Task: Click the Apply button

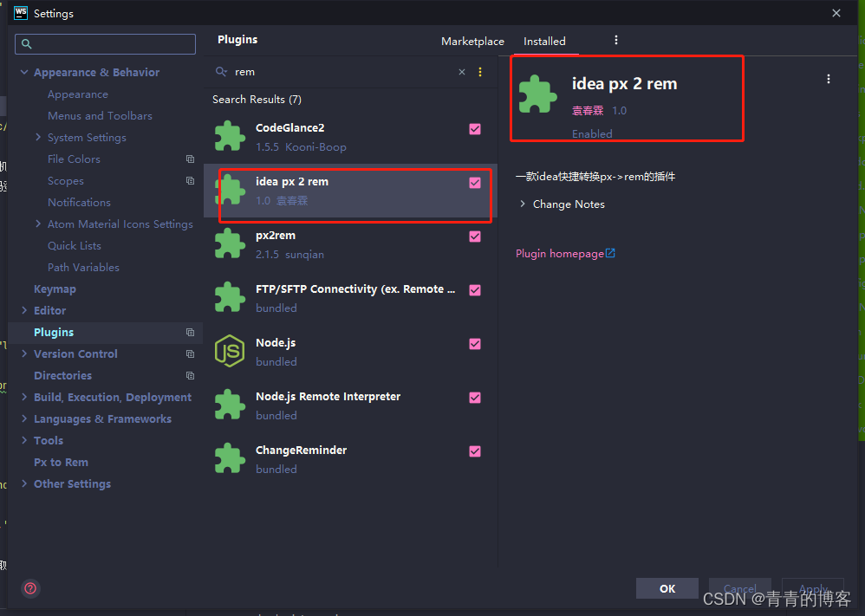Action: (813, 588)
